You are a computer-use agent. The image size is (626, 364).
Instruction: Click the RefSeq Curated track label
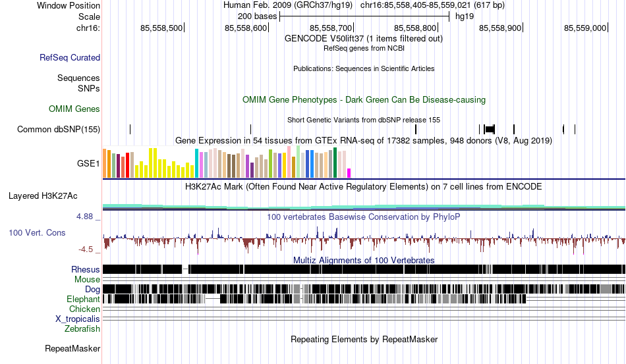coord(69,57)
